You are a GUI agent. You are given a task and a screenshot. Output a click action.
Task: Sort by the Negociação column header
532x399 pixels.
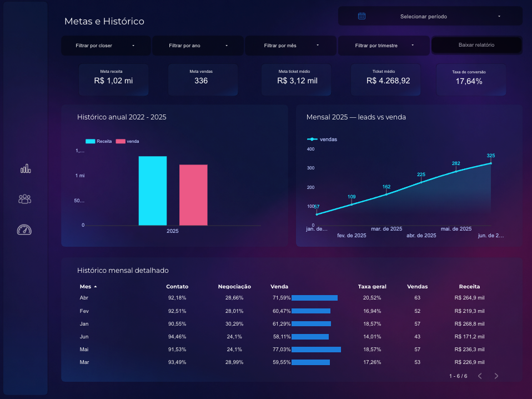pos(234,287)
